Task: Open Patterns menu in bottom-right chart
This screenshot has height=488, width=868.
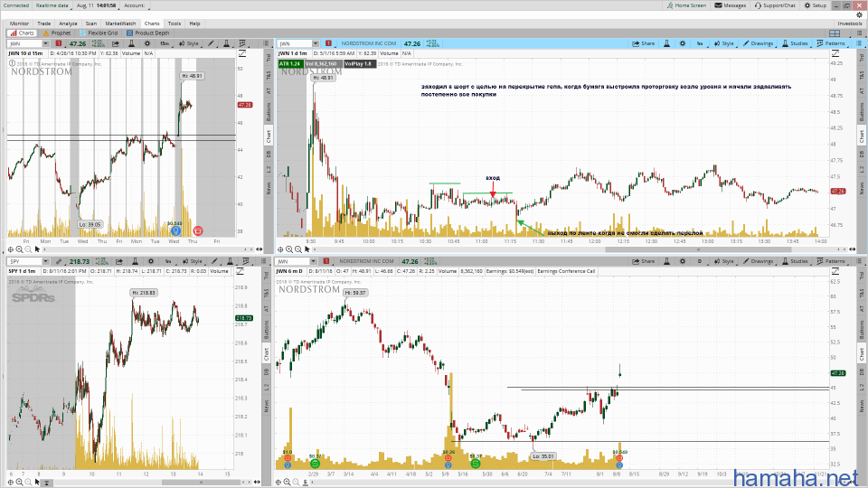Action: click(x=831, y=261)
